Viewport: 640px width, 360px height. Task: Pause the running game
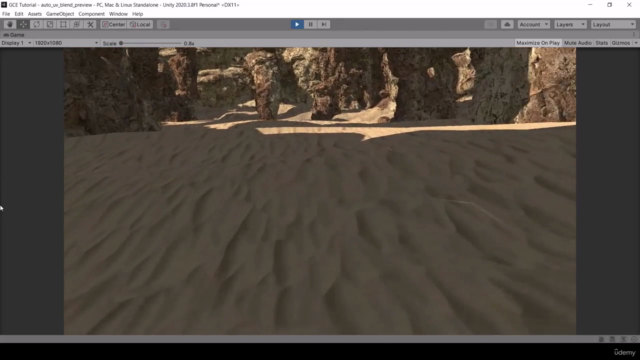(x=310, y=24)
